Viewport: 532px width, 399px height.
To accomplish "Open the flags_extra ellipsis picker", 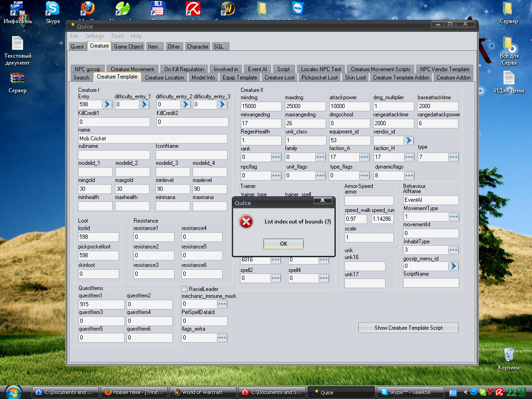I will (222, 338).
